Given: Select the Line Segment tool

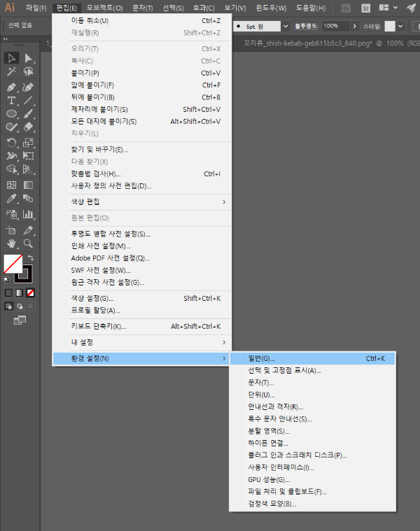Looking at the screenshot, I should pos(29,101).
